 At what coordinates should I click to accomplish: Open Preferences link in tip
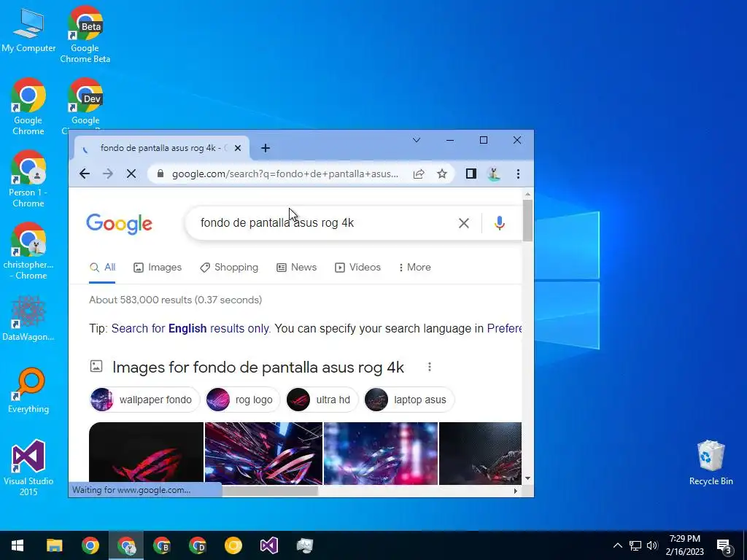(504, 329)
